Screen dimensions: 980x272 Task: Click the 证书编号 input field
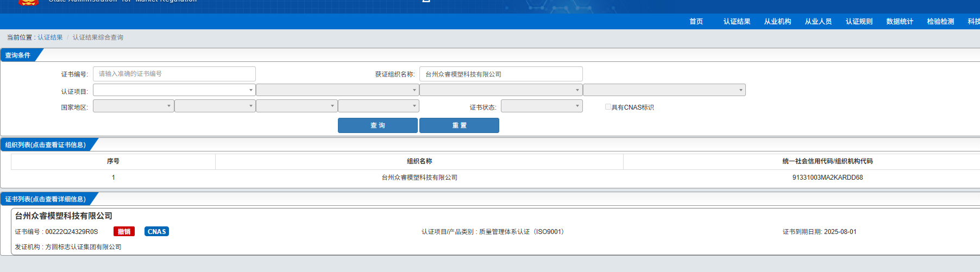(174, 74)
